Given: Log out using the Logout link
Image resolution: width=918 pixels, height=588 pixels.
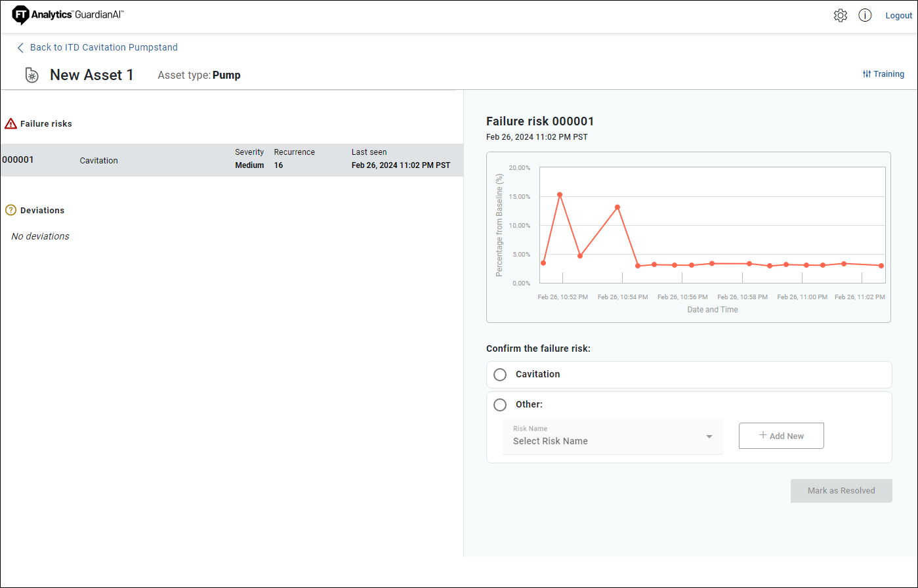Looking at the screenshot, I should click(898, 16).
